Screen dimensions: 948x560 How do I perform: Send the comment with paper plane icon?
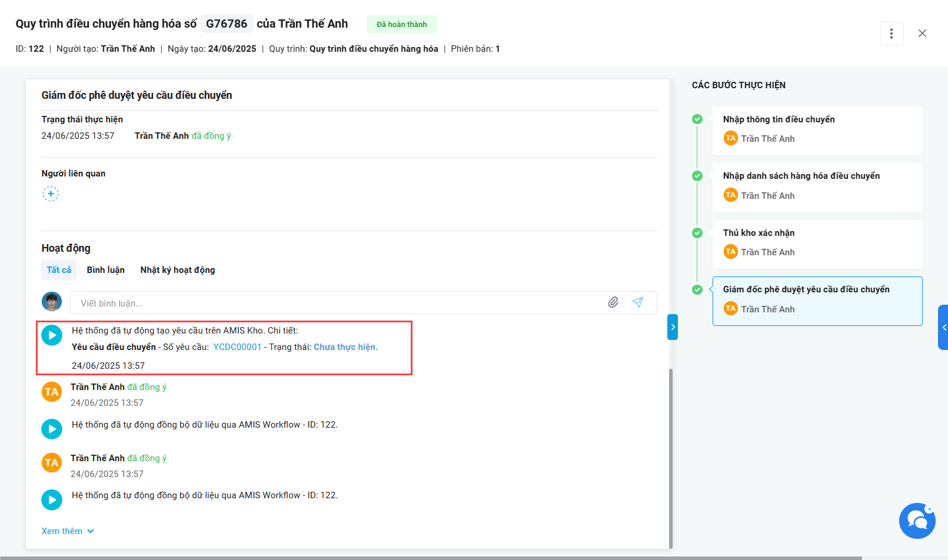pyautogui.click(x=637, y=302)
